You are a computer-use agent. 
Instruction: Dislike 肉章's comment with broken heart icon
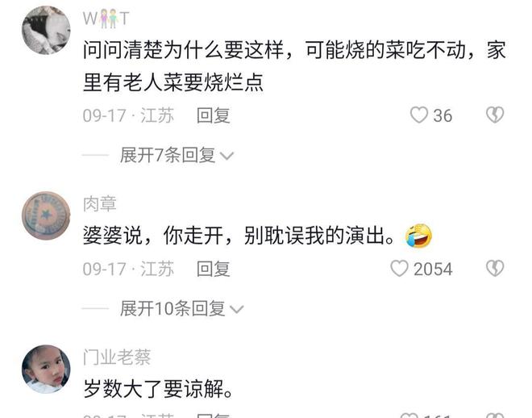point(495,268)
